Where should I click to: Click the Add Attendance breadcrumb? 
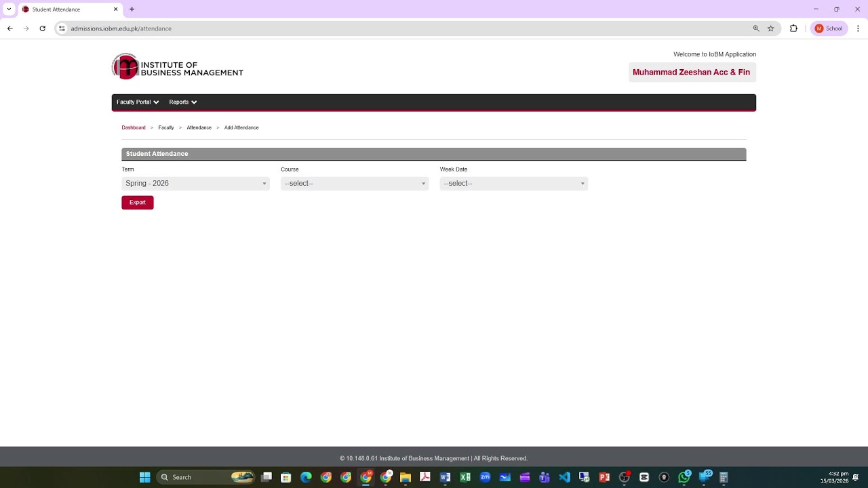pos(241,127)
